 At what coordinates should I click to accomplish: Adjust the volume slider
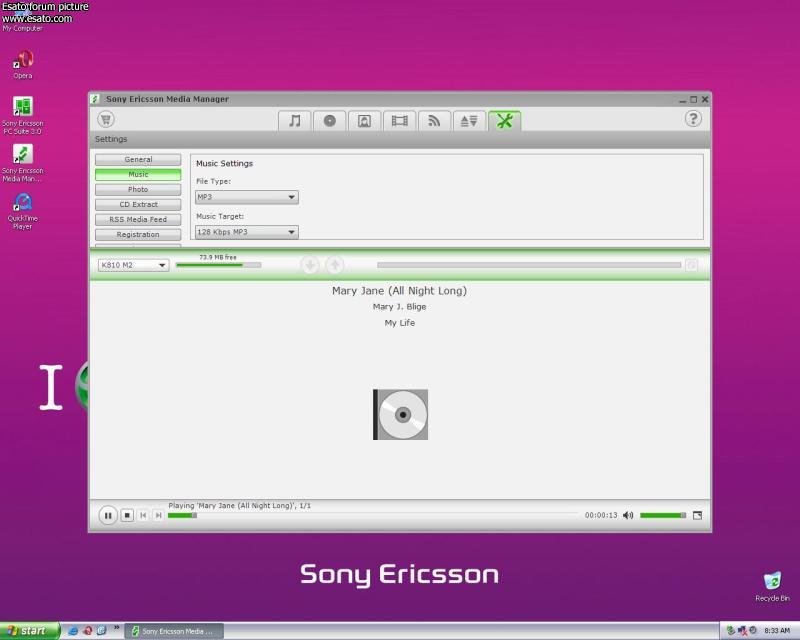(663, 515)
